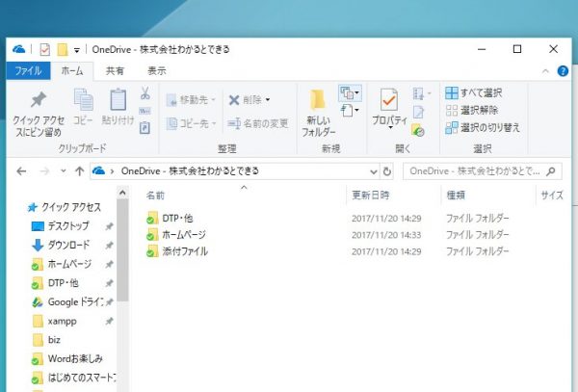Screen dimensions: 578x392
Task: Click 選択の切り替え
Action: click(483, 127)
